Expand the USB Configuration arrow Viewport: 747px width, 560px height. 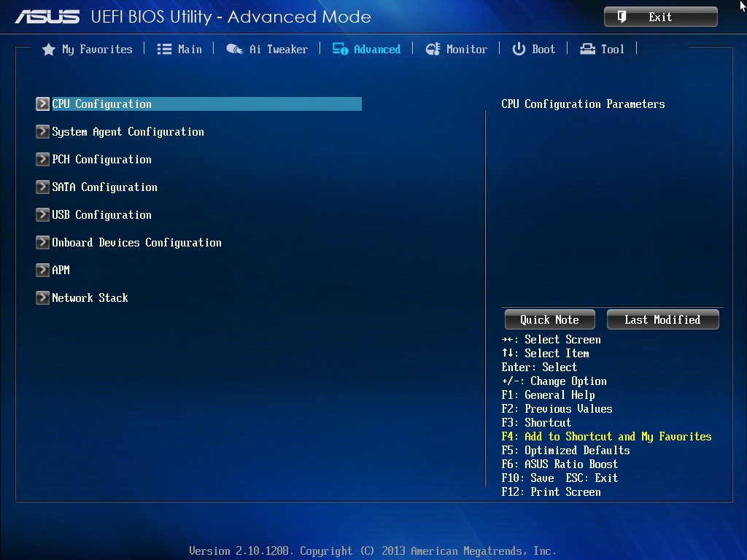tap(42, 214)
